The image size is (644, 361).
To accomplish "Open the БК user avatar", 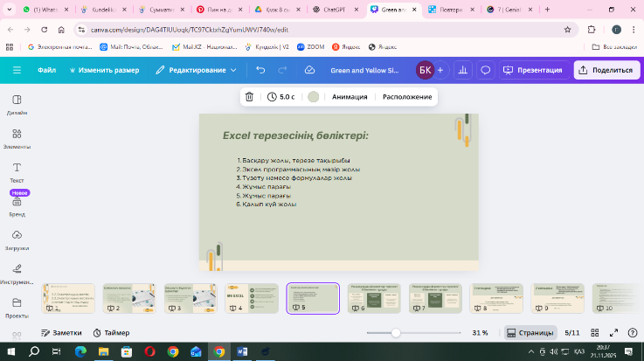I will [425, 70].
